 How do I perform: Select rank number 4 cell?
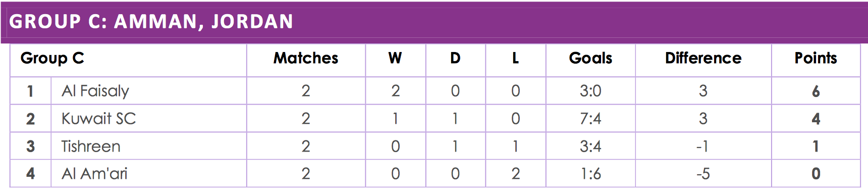tap(31, 174)
